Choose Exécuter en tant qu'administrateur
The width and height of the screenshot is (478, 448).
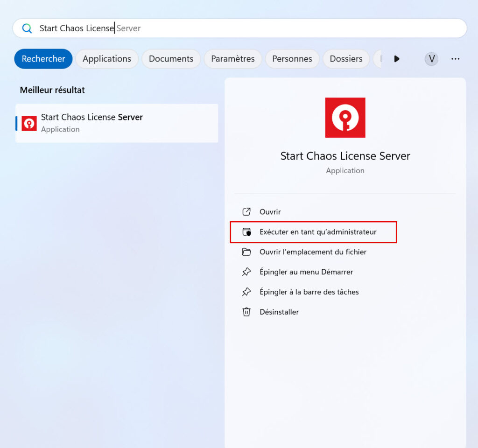click(318, 232)
